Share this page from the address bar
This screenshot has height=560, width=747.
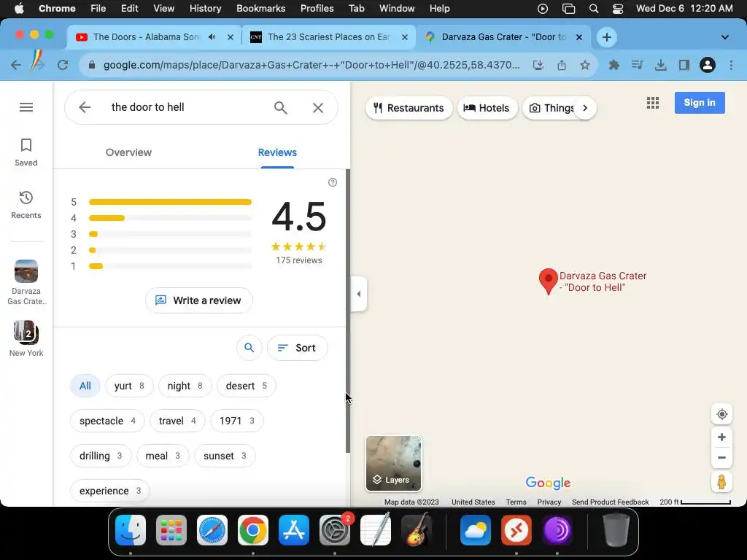click(x=562, y=65)
